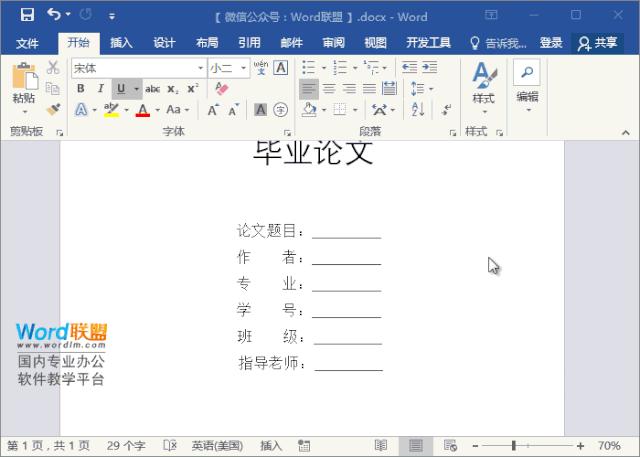This screenshot has width=640, height=457.
Task: Align text left
Action: coord(309,89)
